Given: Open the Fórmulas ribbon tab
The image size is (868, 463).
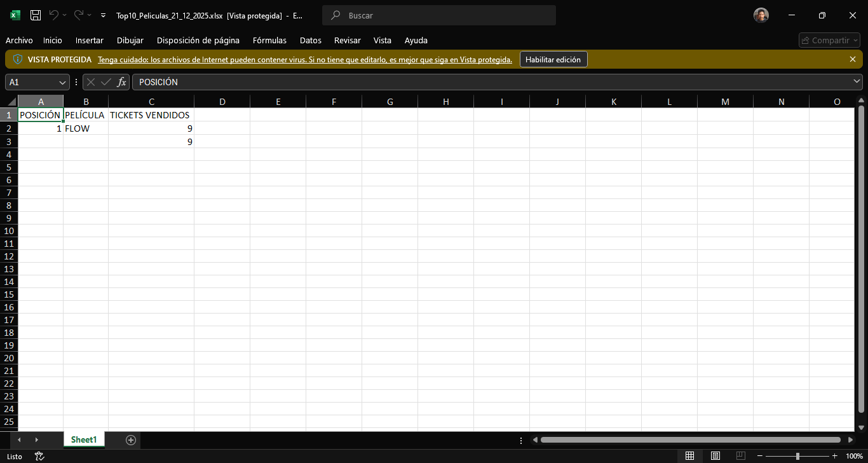Looking at the screenshot, I should click(269, 40).
